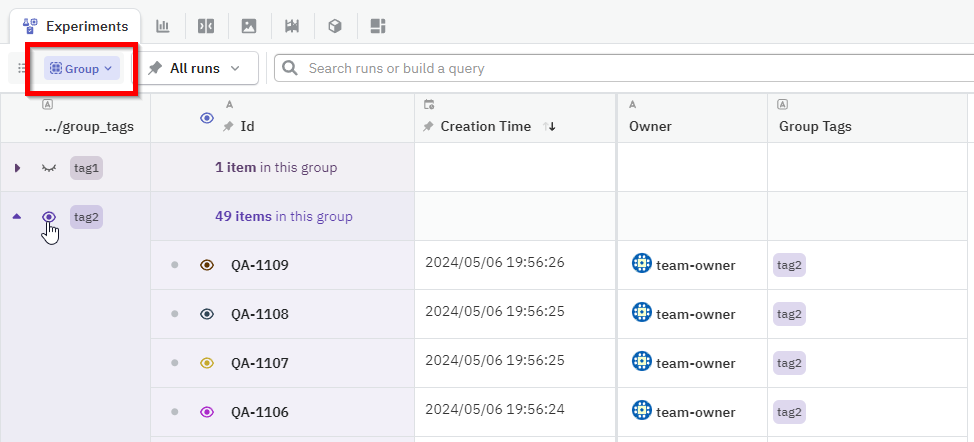
Task: Switch to the Experiments tab
Action: click(x=76, y=26)
